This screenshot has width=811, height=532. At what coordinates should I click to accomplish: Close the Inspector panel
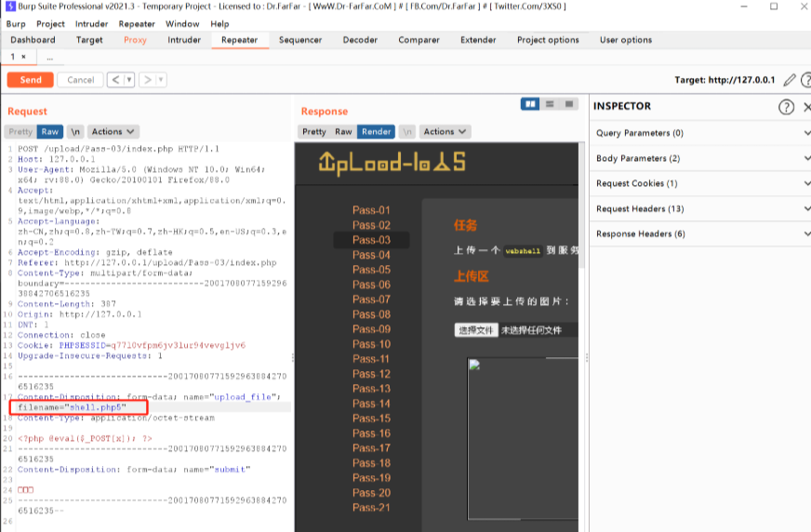pyautogui.click(x=806, y=107)
